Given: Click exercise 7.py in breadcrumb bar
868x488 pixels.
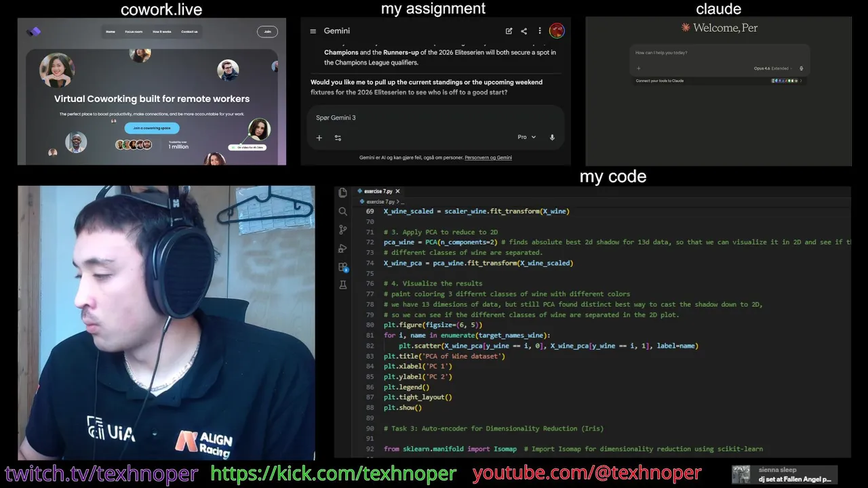Looking at the screenshot, I should (381, 202).
